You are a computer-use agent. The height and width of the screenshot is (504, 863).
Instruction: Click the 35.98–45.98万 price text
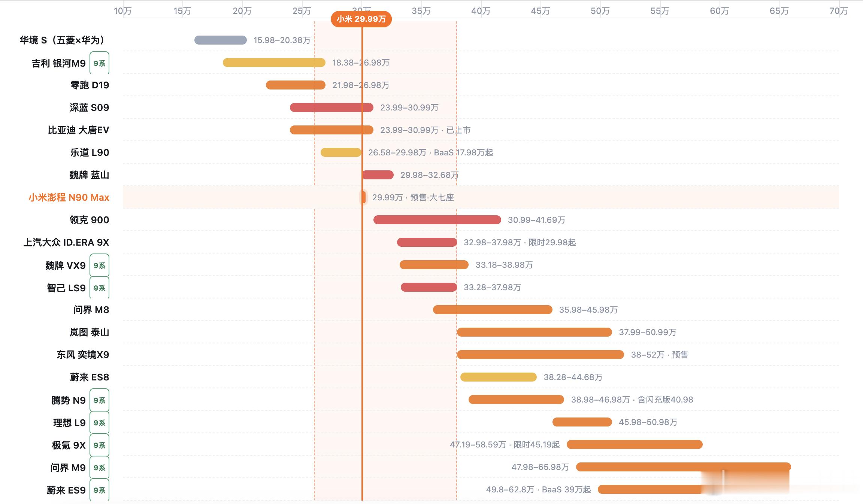(588, 310)
